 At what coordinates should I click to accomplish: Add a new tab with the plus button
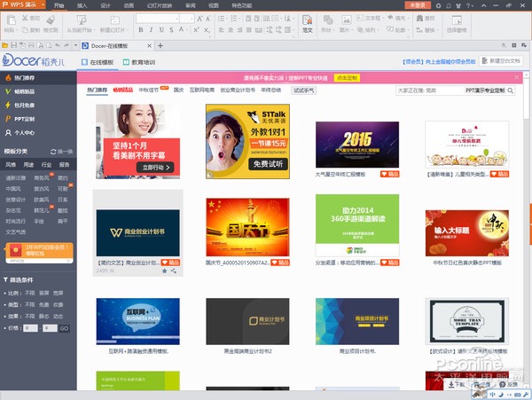pyautogui.click(x=160, y=45)
